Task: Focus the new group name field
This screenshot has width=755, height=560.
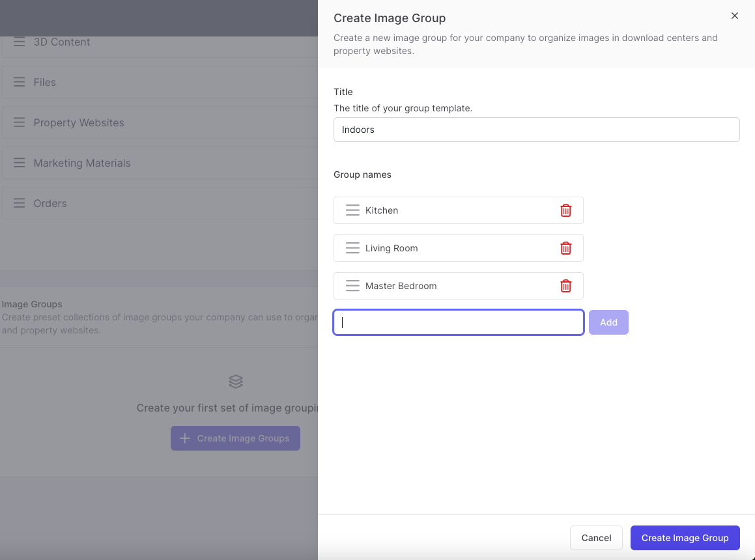Action: click(458, 322)
